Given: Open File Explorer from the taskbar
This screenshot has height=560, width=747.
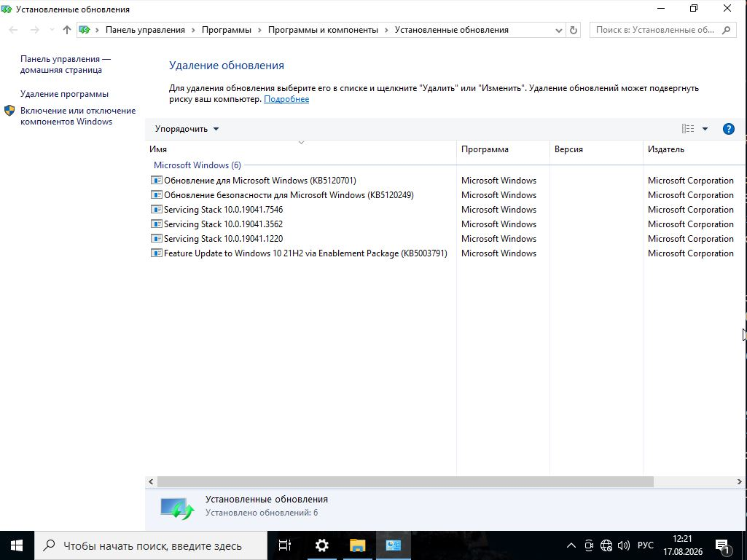Looking at the screenshot, I should click(x=357, y=545).
